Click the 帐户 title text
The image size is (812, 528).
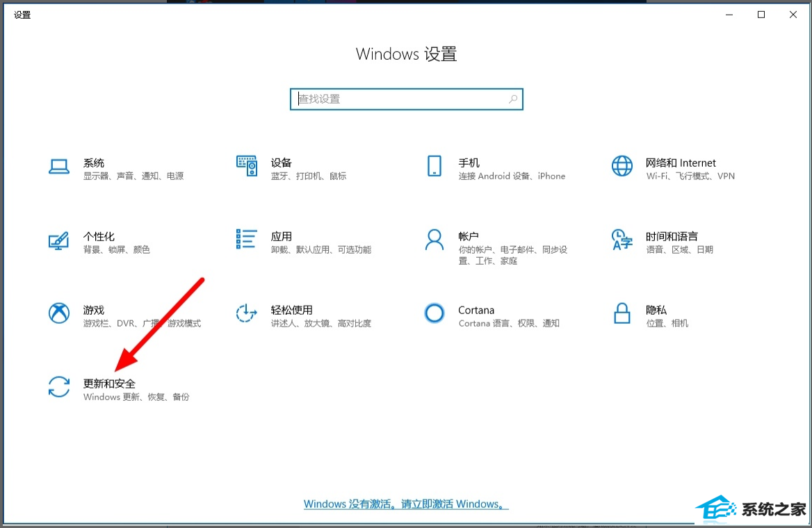468,237
